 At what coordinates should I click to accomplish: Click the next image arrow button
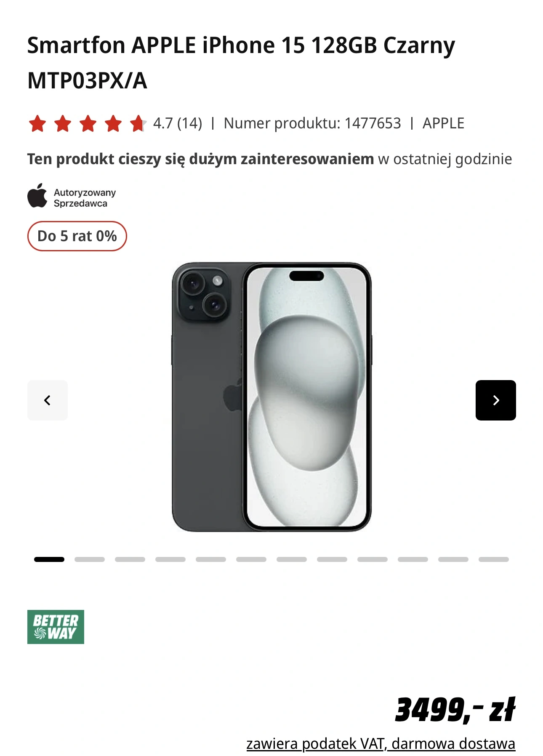click(x=495, y=400)
